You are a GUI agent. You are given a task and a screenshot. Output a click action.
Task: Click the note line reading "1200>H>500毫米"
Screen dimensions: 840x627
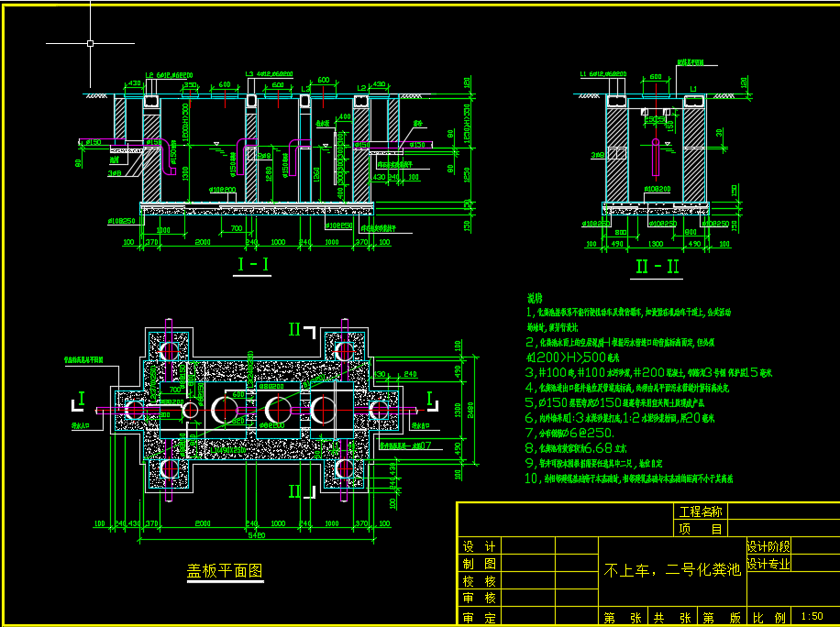(572, 357)
